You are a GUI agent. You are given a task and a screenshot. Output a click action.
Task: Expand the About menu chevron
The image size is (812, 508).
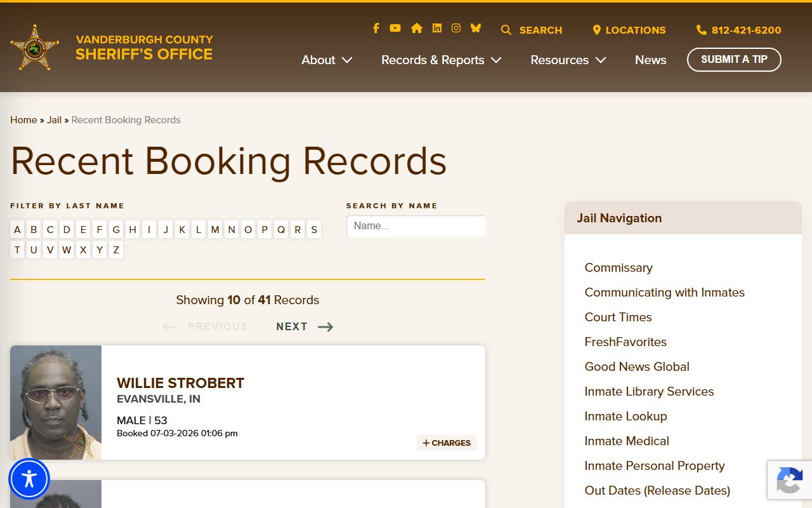point(347,60)
